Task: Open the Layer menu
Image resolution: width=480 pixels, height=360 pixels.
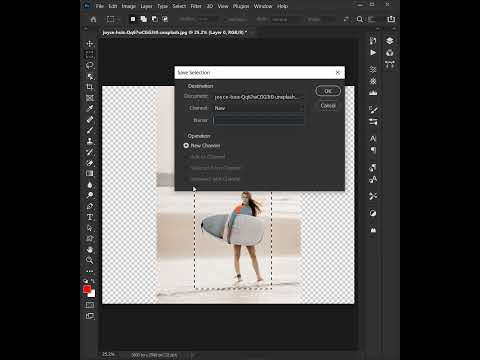Action: point(146,6)
